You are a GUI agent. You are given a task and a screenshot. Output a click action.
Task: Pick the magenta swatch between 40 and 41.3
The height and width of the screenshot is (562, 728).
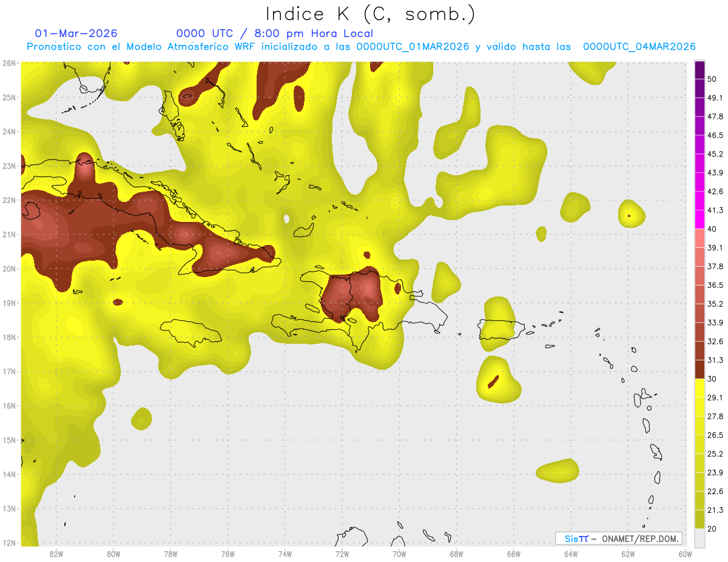(699, 219)
